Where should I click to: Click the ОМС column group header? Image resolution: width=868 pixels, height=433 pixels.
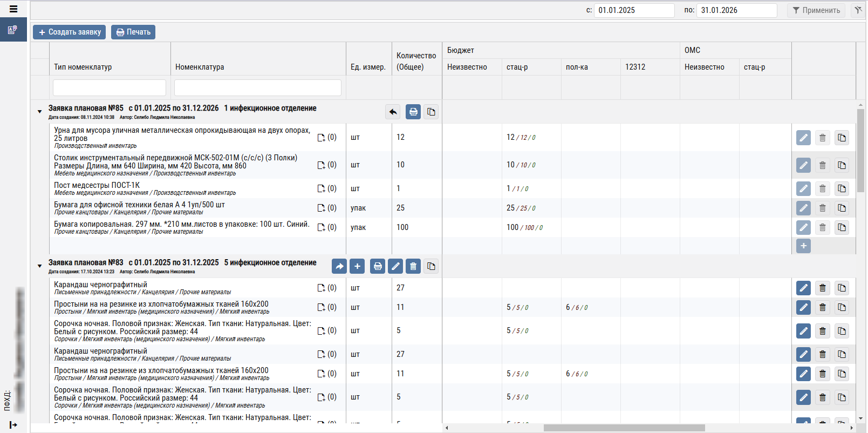point(692,50)
